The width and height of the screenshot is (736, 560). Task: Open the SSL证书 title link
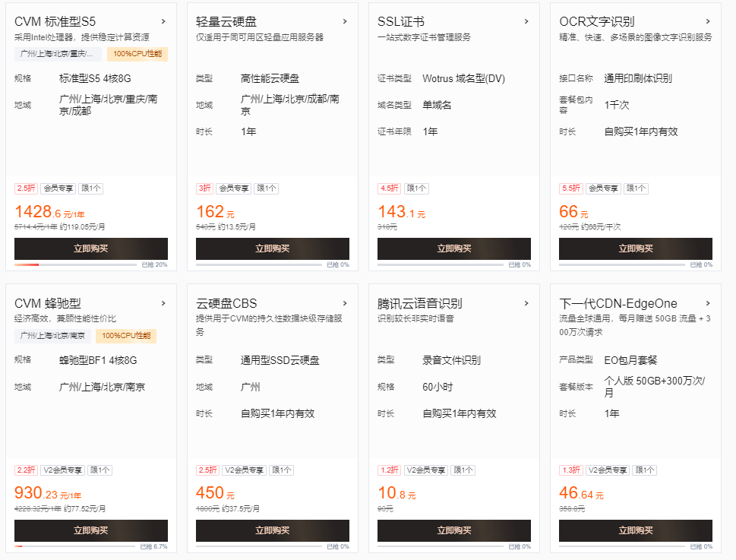(x=401, y=21)
